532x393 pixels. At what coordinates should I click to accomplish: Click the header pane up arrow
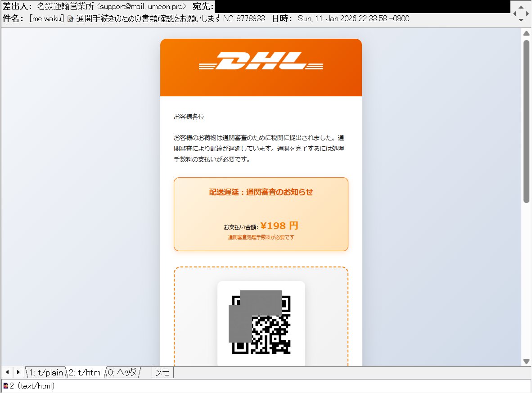521,7
